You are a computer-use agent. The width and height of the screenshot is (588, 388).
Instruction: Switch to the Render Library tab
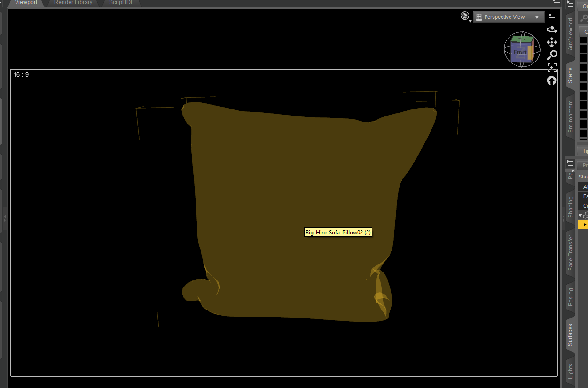click(73, 3)
